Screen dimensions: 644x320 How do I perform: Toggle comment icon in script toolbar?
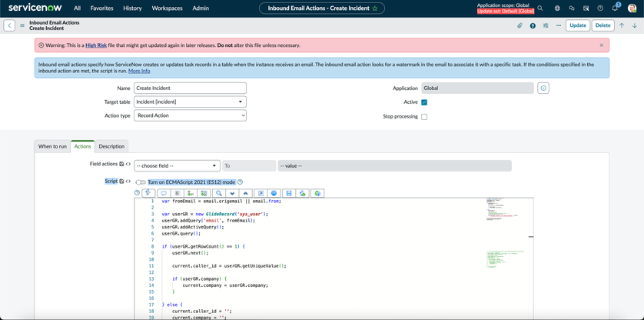click(x=164, y=193)
